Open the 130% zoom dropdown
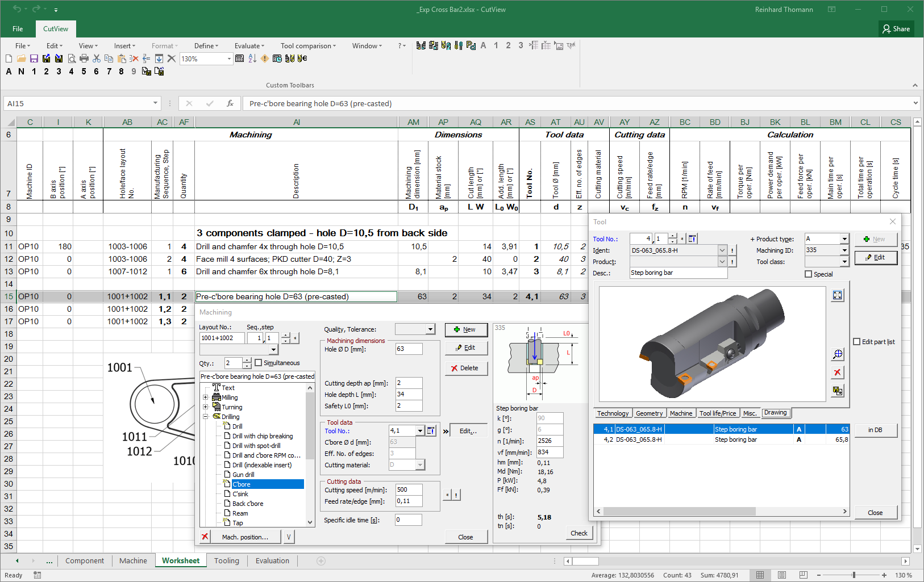Screen dimensions: 924x582 point(229,58)
